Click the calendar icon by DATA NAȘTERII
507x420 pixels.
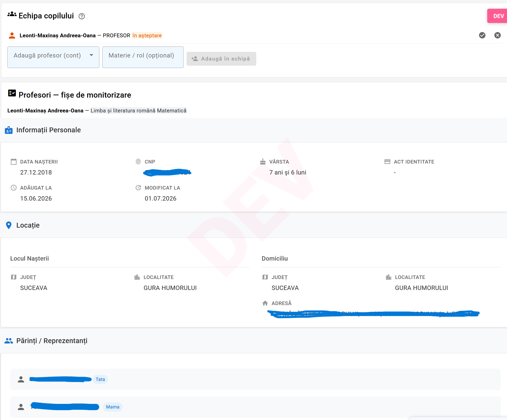[x=14, y=161]
